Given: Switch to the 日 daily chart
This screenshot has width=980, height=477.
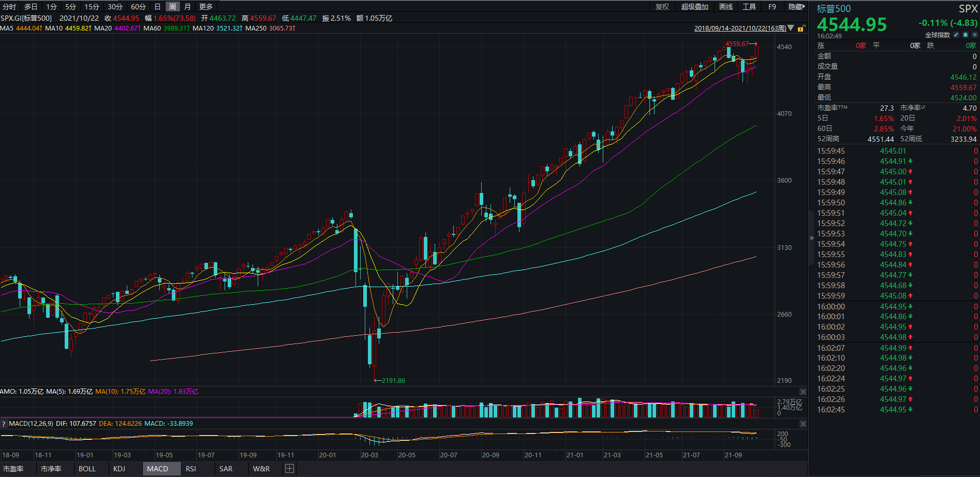Looking at the screenshot, I should [157, 7].
